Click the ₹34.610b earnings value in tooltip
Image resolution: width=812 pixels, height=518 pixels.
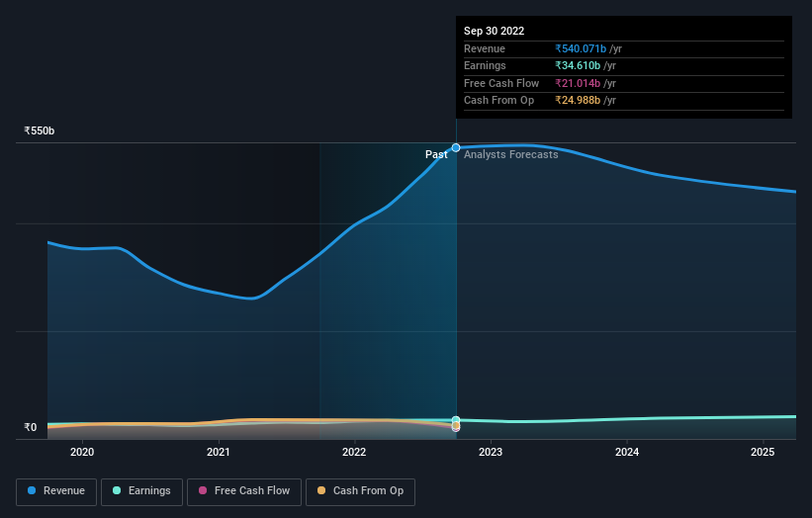coord(578,65)
